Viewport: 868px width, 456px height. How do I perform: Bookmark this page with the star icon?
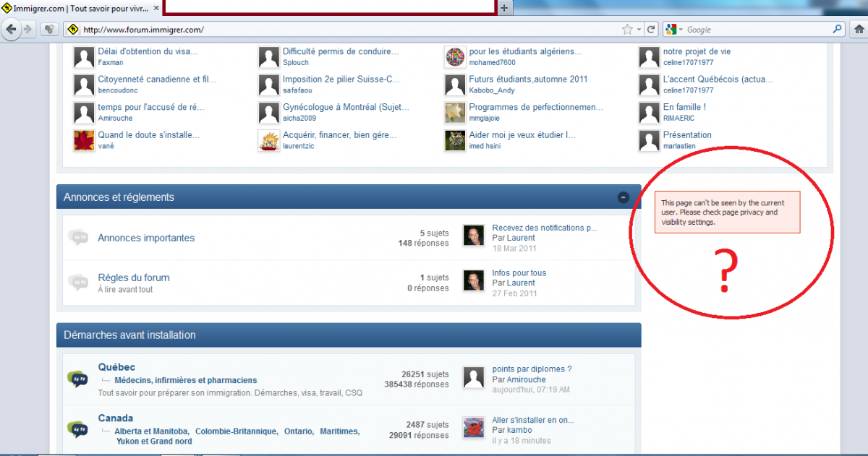pos(627,30)
